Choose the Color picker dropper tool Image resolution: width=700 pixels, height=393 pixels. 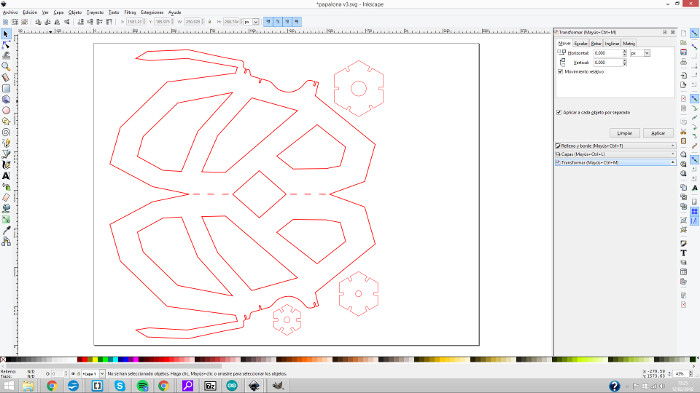tap(6, 230)
